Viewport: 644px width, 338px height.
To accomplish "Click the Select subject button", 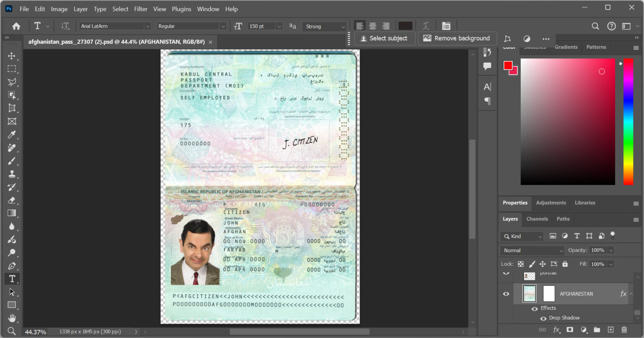I will (385, 38).
